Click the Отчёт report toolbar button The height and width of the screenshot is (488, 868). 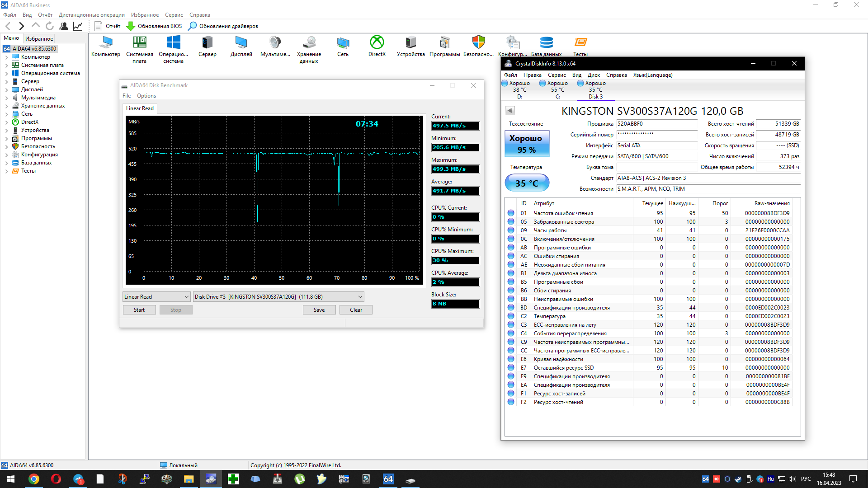(108, 26)
